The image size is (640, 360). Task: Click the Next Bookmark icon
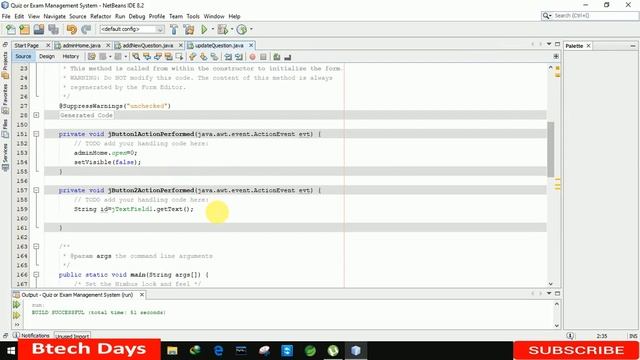point(203,57)
